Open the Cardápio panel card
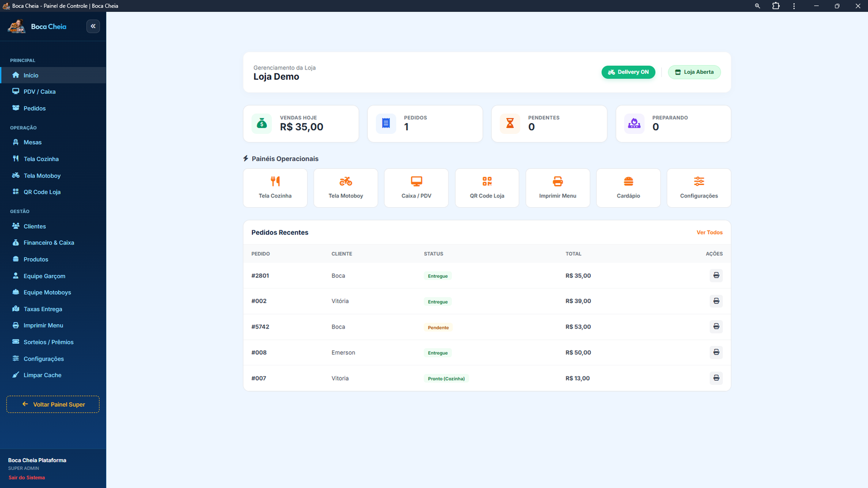 tap(628, 188)
